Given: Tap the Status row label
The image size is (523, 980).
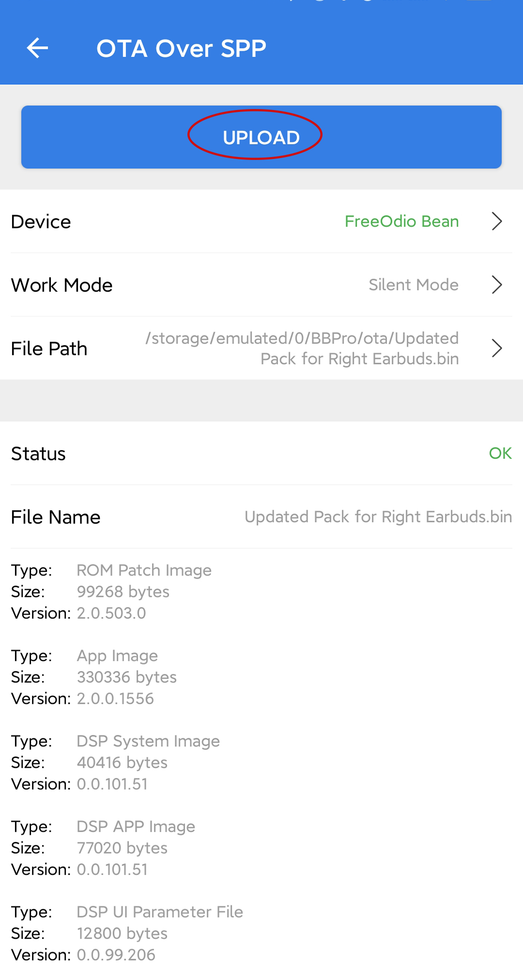Looking at the screenshot, I should pos(38,454).
